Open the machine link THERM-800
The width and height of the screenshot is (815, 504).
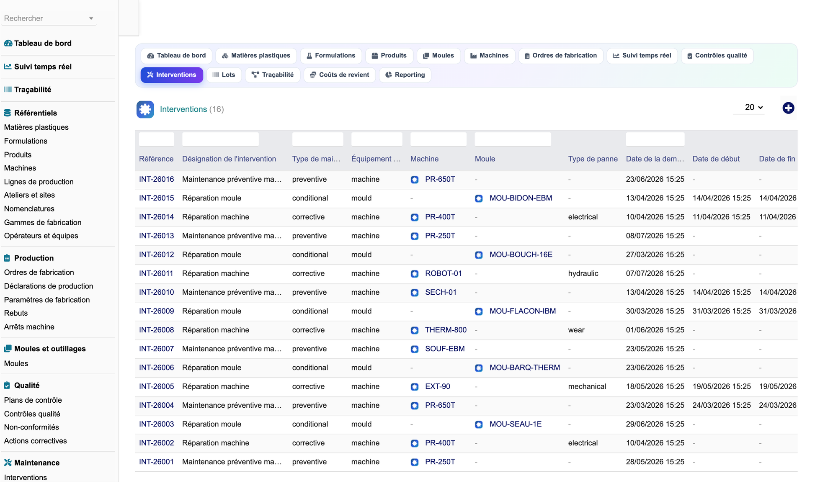tap(446, 330)
